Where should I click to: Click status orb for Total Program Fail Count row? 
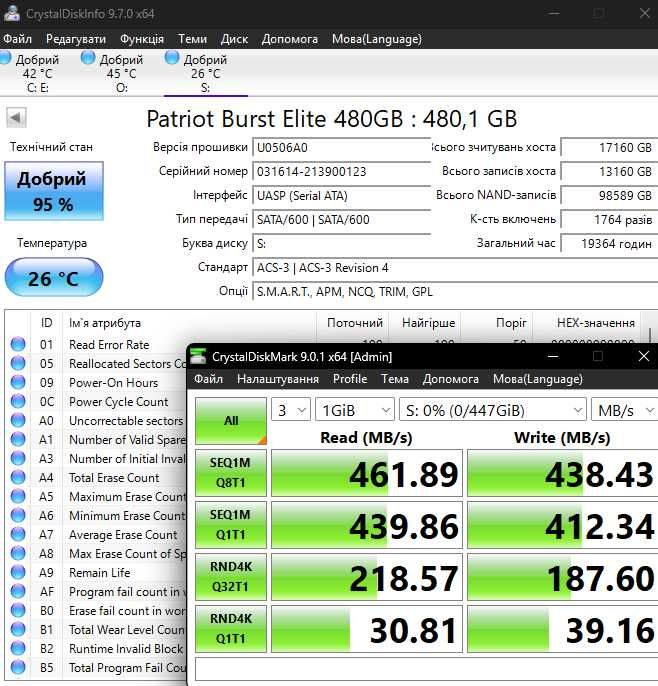pyautogui.click(x=18, y=667)
